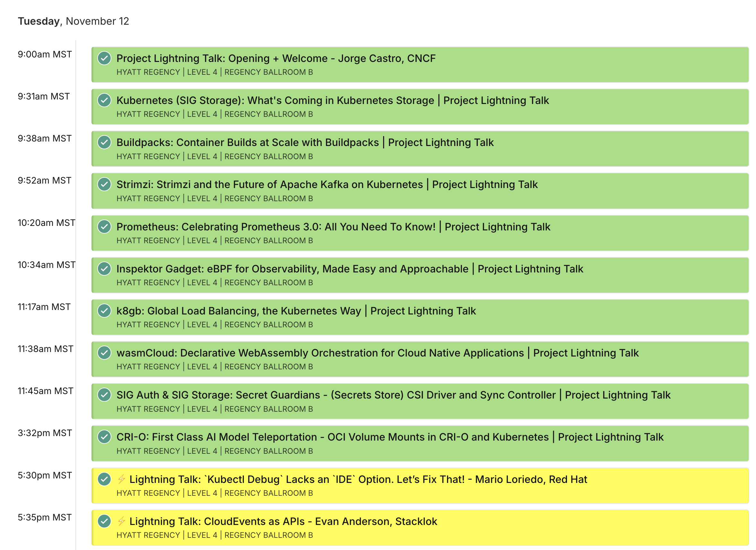This screenshot has height=550, width=756.
Task: Open the wasmCloud Declarative WebAssembly Orchestration session
Action: pos(377,353)
